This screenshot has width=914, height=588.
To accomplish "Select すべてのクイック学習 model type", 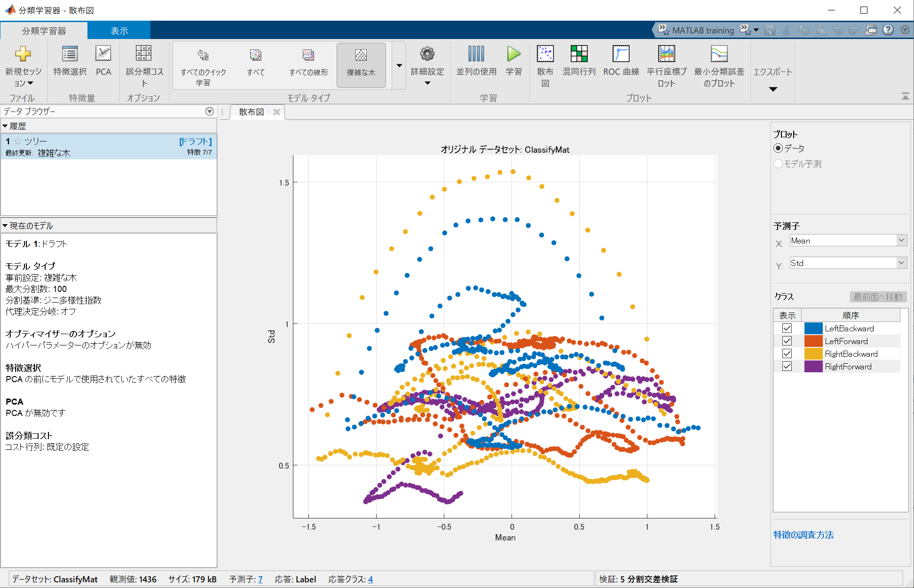I will (203, 66).
